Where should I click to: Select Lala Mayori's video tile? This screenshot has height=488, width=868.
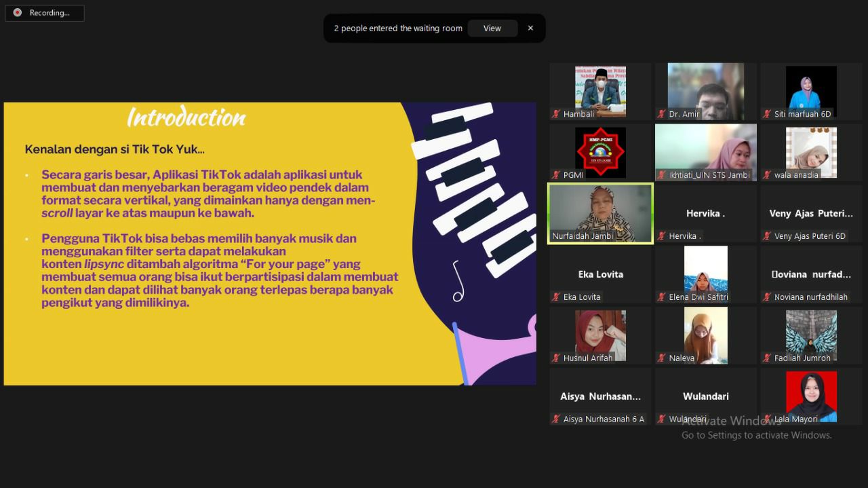tap(811, 397)
